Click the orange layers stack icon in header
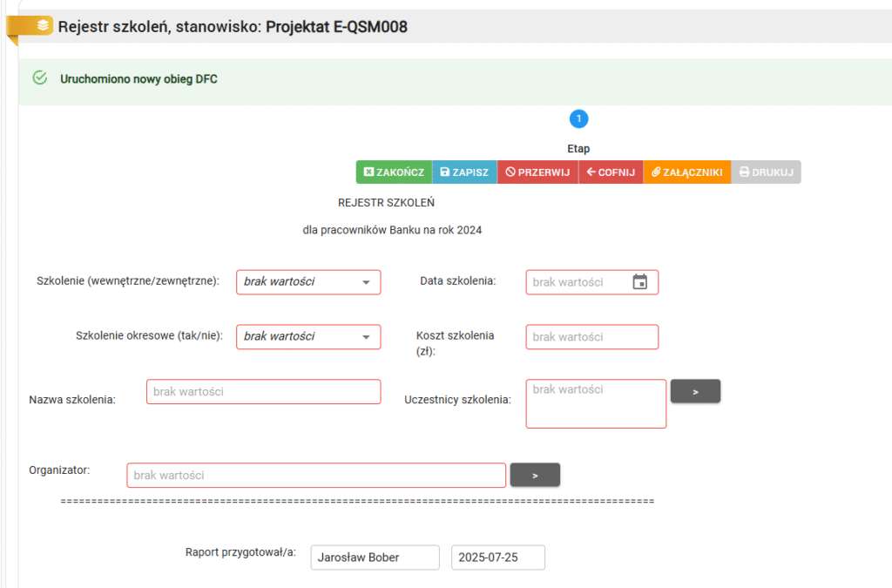This screenshot has height=588, width=892. (x=42, y=26)
